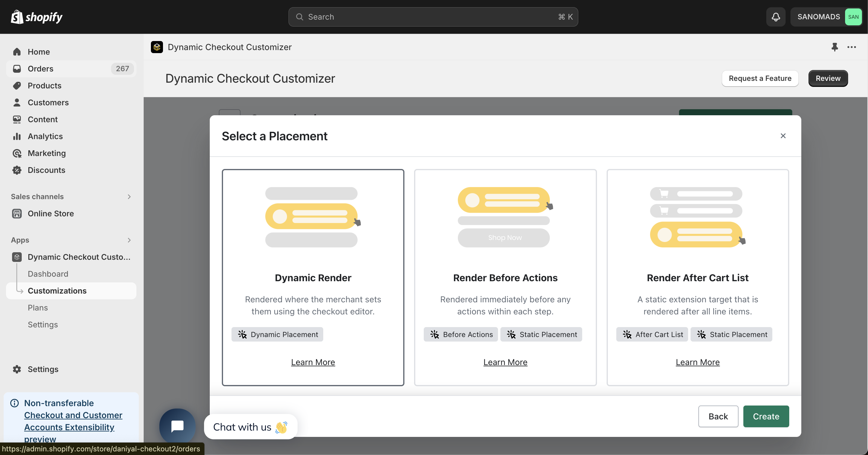The height and width of the screenshot is (455, 868).
Task: Click into the Search field
Action: coord(433,17)
